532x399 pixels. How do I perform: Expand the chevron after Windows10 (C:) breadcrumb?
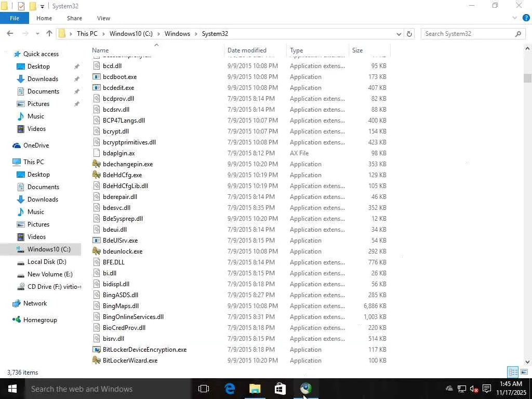pos(158,34)
